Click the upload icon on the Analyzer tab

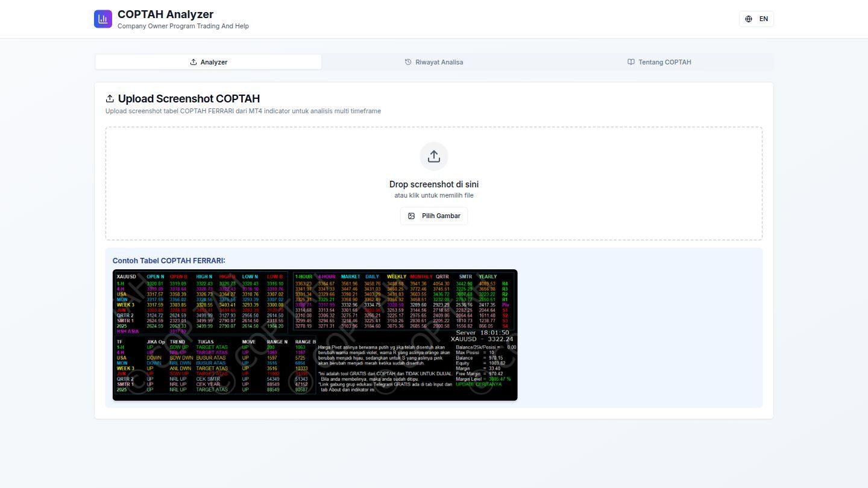193,62
